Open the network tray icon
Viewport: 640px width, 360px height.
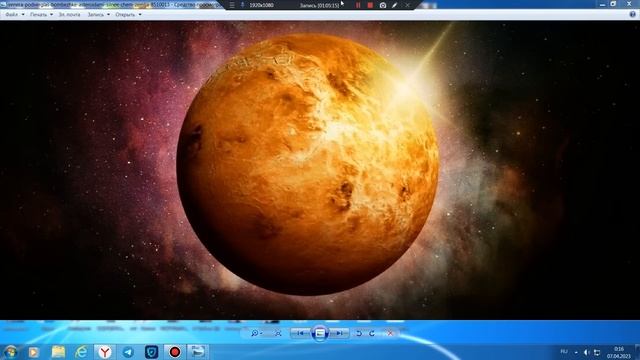coord(597,352)
